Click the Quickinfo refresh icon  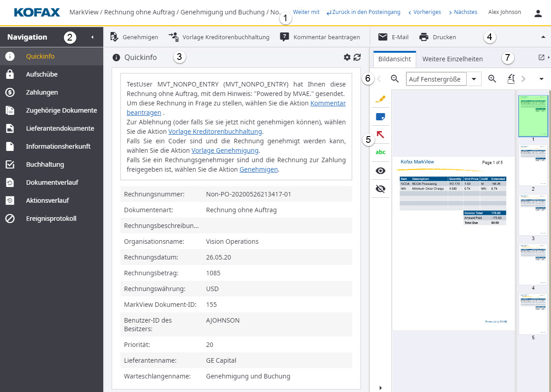pyautogui.click(x=357, y=57)
